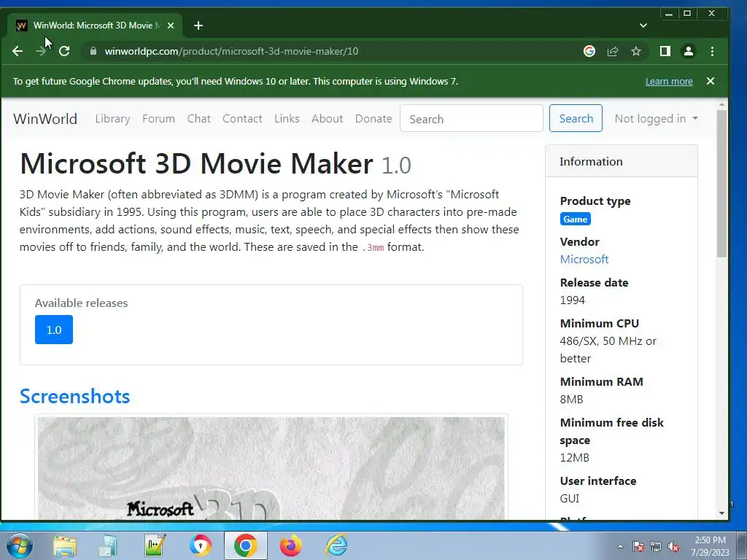The width and height of the screenshot is (747, 560).
Task: Click the scrollbar down arrow
Action: 721,513
